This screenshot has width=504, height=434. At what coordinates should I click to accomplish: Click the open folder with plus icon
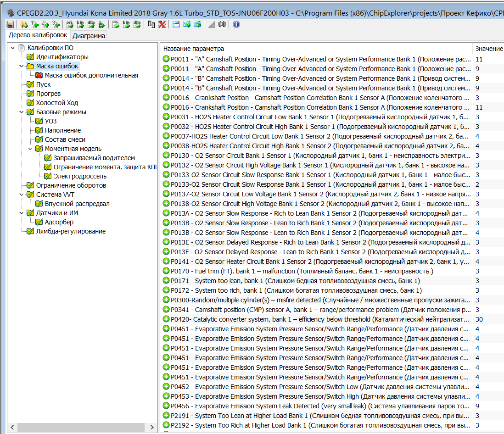coord(25,24)
